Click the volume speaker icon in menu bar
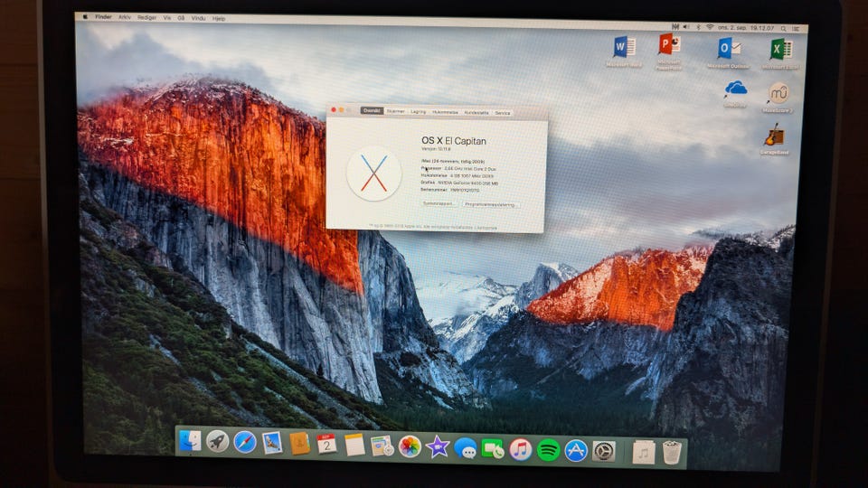The height and width of the screenshot is (488, 868). tap(686, 26)
